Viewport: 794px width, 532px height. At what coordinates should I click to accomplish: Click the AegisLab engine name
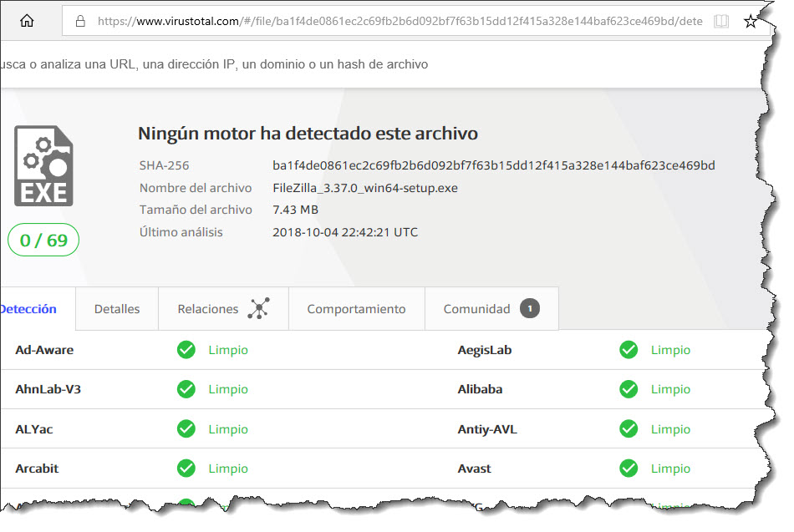[485, 350]
